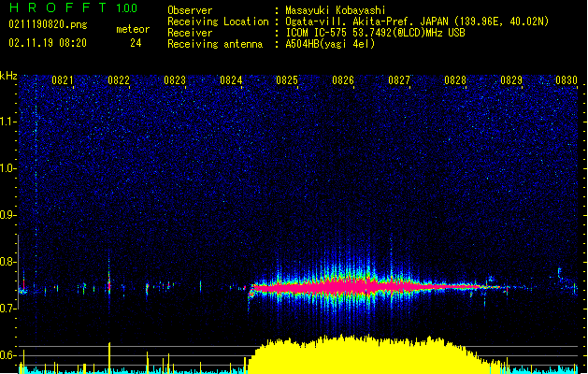Click the meteor count value 24
588x374 pixels.
point(136,43)
